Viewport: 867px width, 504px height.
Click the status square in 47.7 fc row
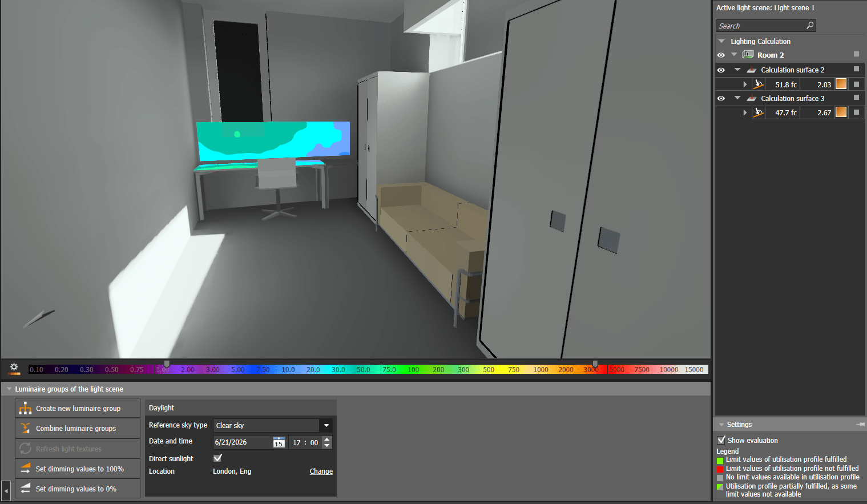tap(856, 112)
